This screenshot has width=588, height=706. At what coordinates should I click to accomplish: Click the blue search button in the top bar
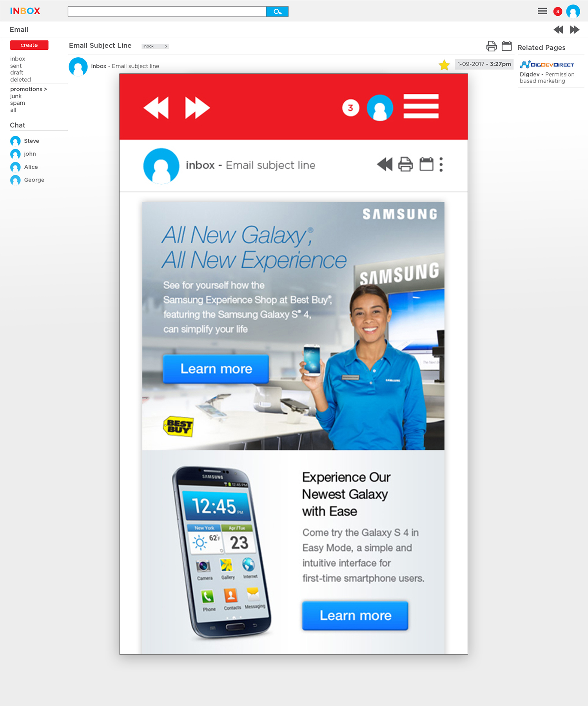pos(277,12)
